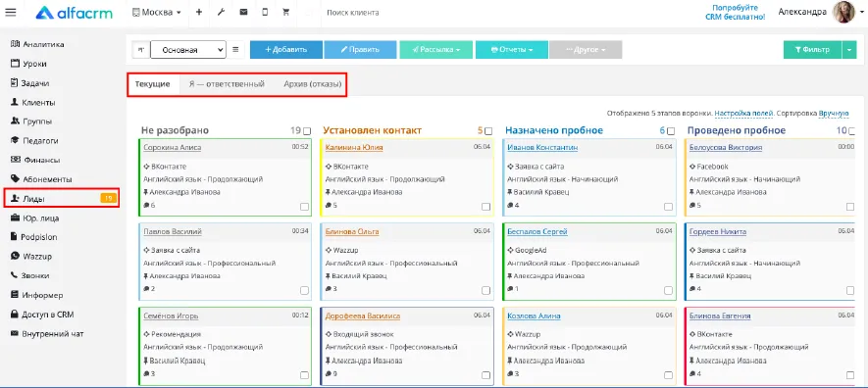This screenshot has height=388, width=868.
Task: Tick the Назначено пробное column checkbox
Action: click(x=671, y=131)
